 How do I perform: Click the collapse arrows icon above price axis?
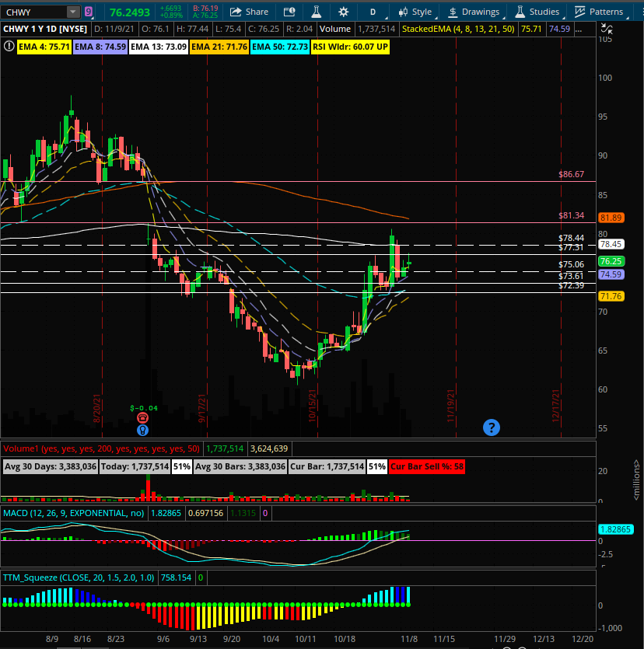tap(607, 29)
